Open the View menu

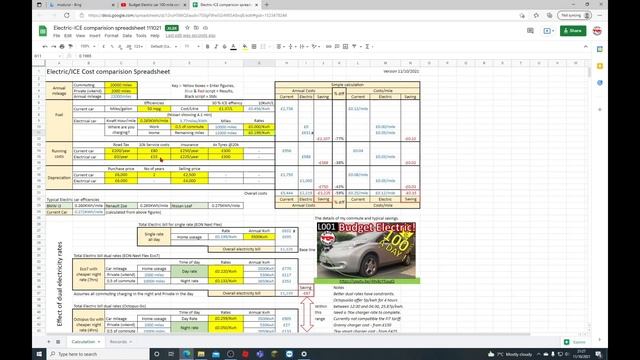pos(80,36)
